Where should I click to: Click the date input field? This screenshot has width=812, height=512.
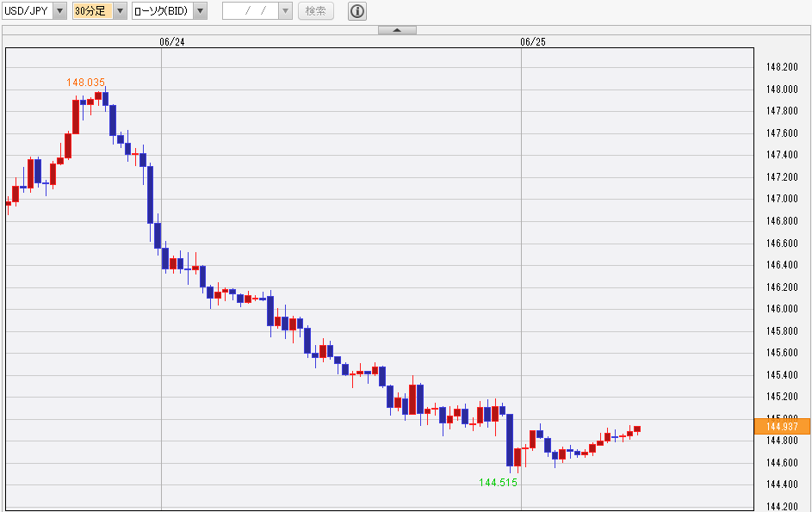click(x=251, y=11)
